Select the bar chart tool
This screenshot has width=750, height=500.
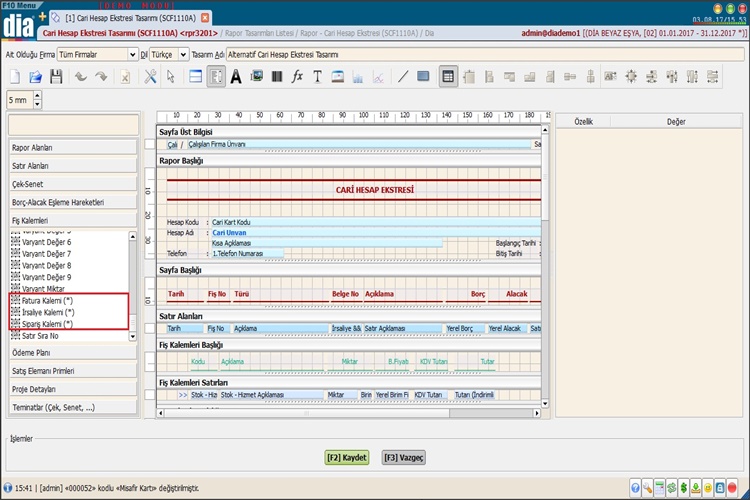(x=358, y=77)
